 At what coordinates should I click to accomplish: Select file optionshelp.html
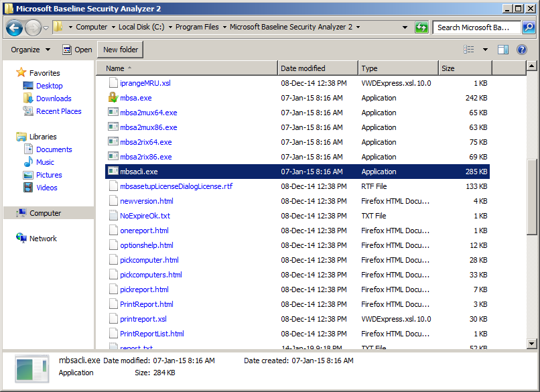pyautogui.click(x=146, y=245)
